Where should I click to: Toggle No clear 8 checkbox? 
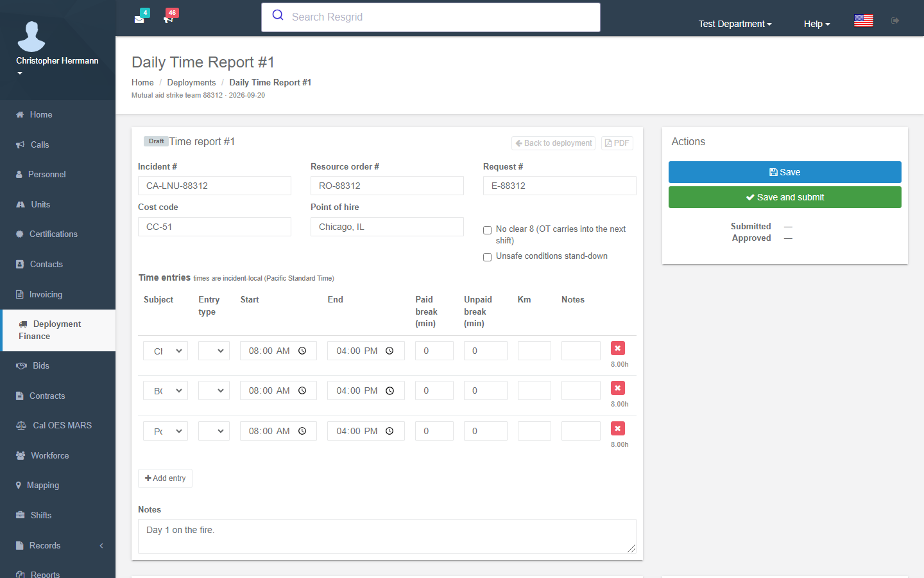pyautogui.click(x=487, y=230)
